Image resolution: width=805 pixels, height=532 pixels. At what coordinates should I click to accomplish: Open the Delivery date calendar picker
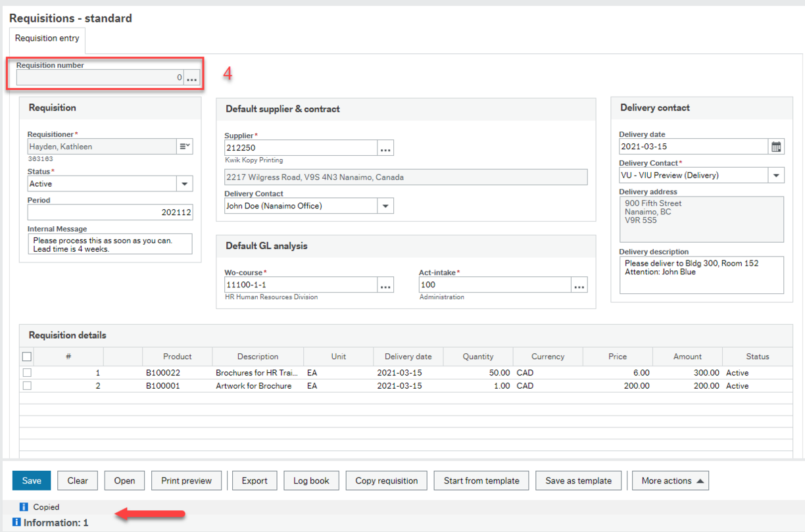(776, 146)
